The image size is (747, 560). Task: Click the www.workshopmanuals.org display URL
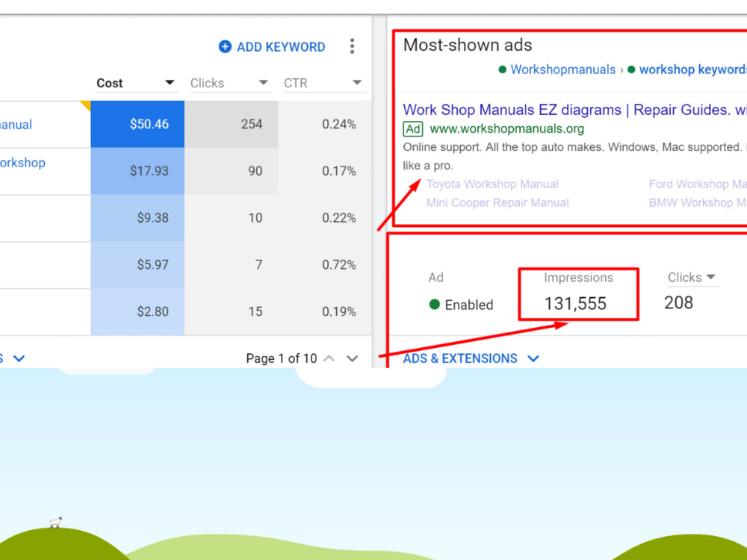[x=506, y=128]
